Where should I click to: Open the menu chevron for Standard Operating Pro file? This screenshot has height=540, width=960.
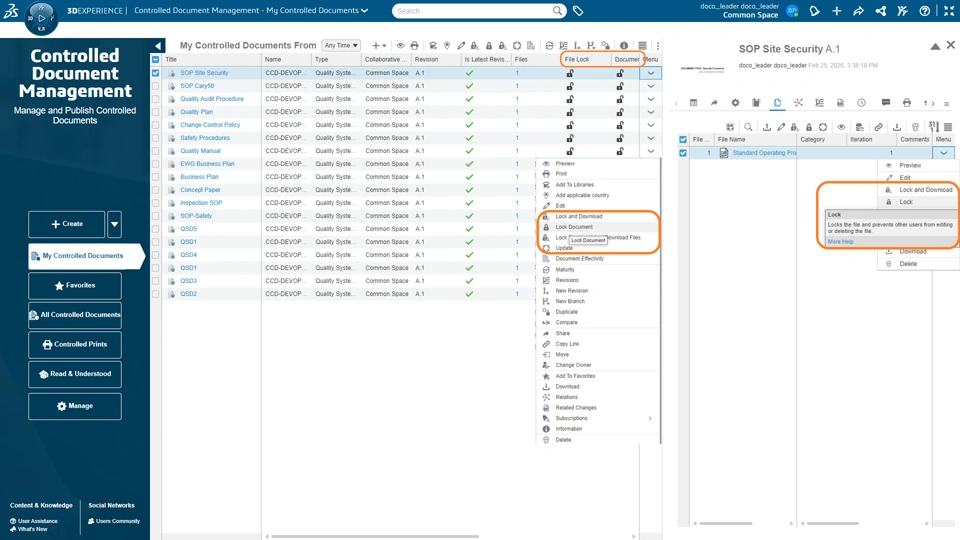tap(943, 153)
